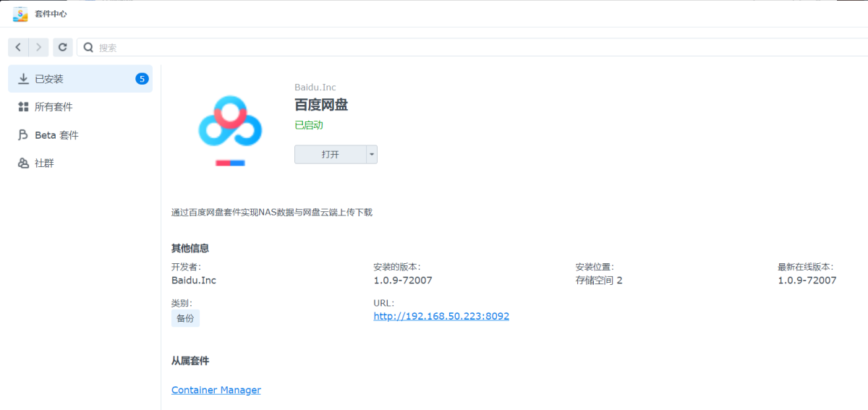Screen dimensions: 868x410
Task: Click latest version value under 最新在线版本
Action: 807,281
